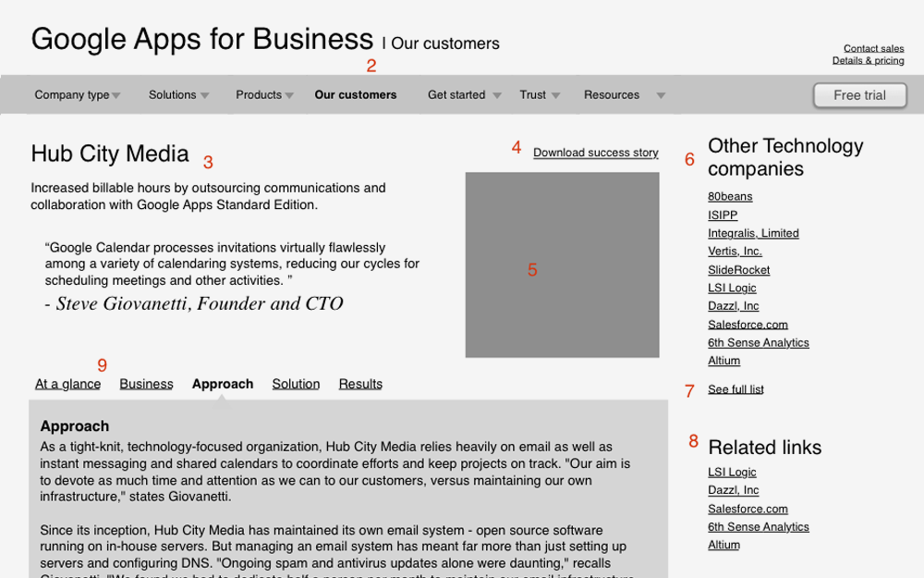The width and height of the screenshot is (924, 578).
Task: Select the At a glance tab
Action: coord(67,384)
